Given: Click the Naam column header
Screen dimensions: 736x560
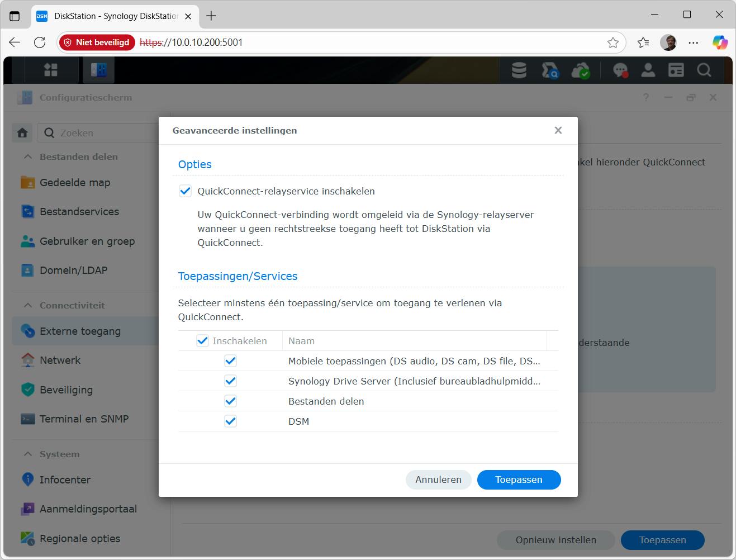Looking at the screenshot, I should (x=414, y=341).
